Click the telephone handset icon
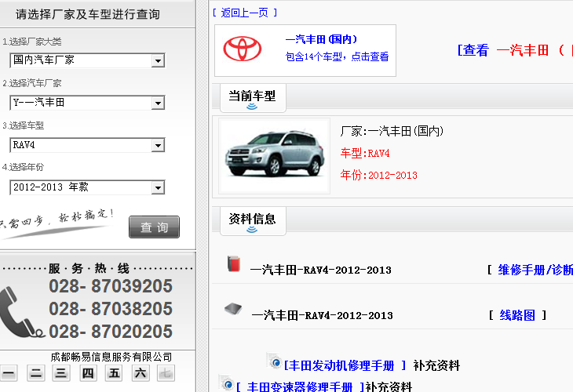This screenshot has width=573, height=392. [x=21, y=312]
